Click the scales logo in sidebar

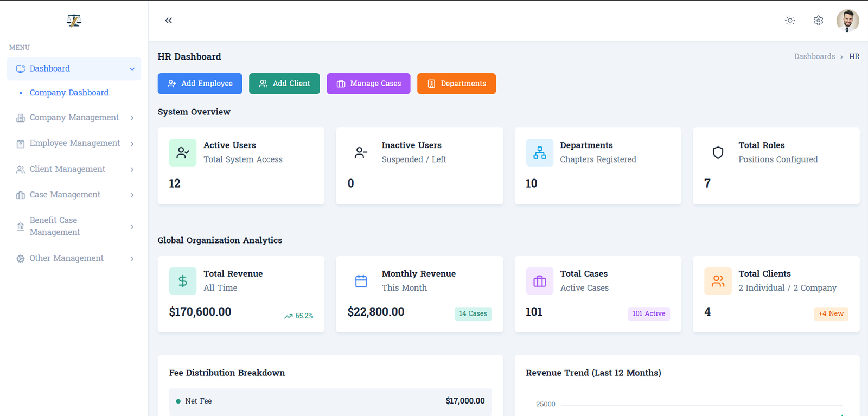[74, 21]
